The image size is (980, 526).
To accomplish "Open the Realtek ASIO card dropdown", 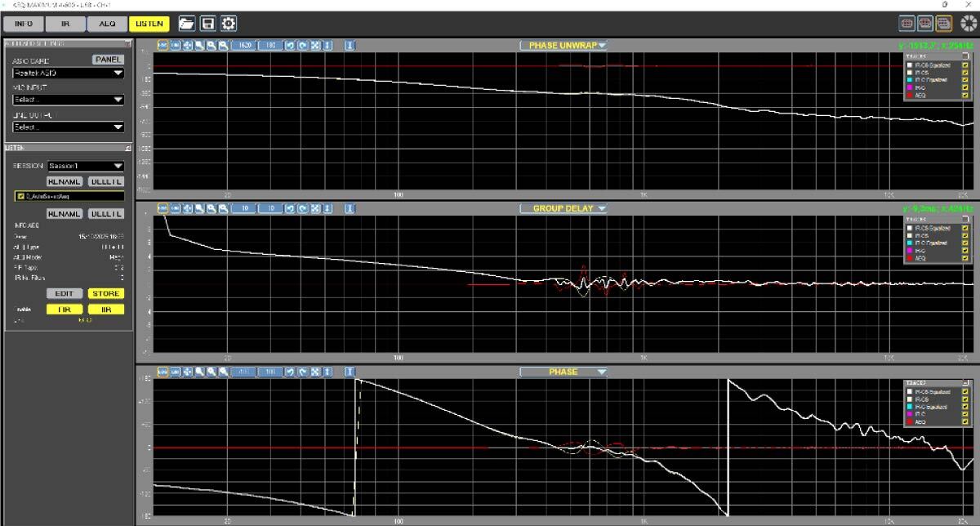I will pyautogui.click(x=68, y=74).
